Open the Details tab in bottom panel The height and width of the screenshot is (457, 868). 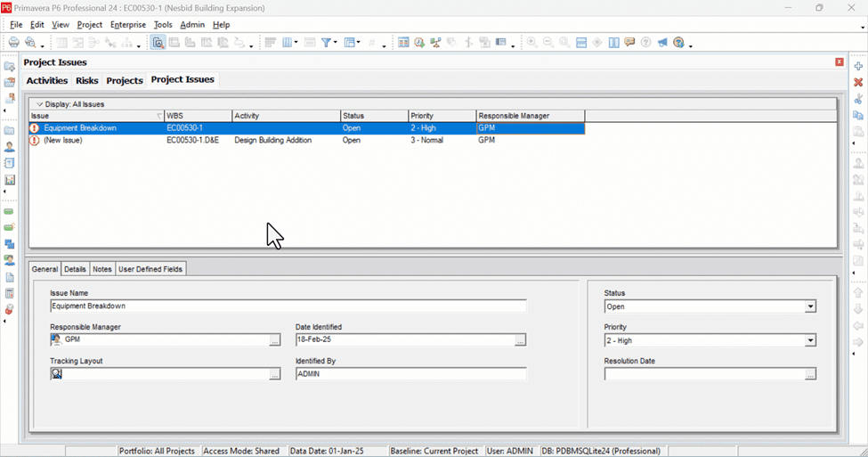75,269
